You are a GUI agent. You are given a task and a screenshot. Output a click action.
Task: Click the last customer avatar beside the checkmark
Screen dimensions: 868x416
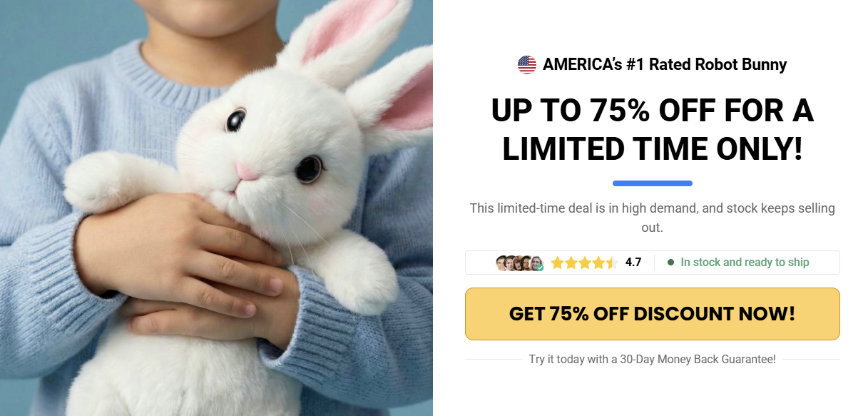click(x=536, y=263)
